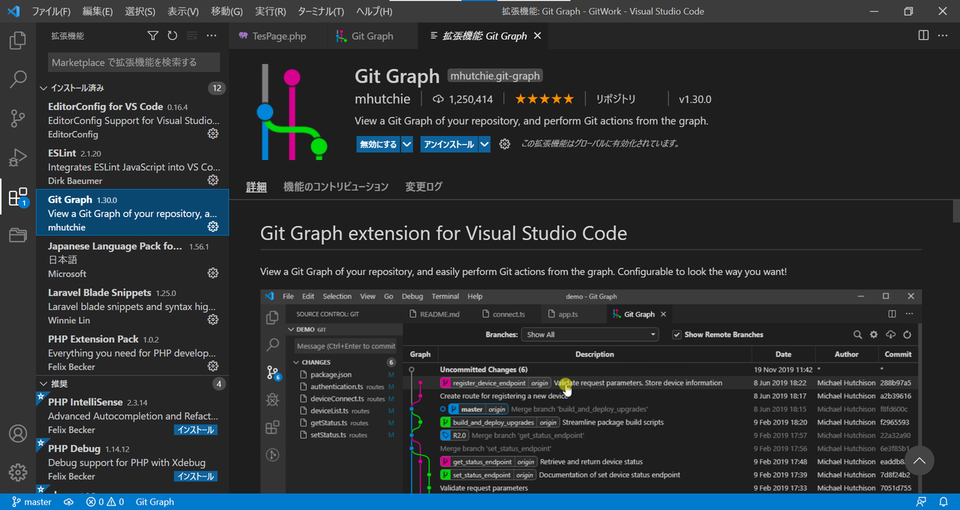960x510 pixels.
Task: Open the ターミナル(T) menu
Action: pyautogui.click(x=321, y=12)
